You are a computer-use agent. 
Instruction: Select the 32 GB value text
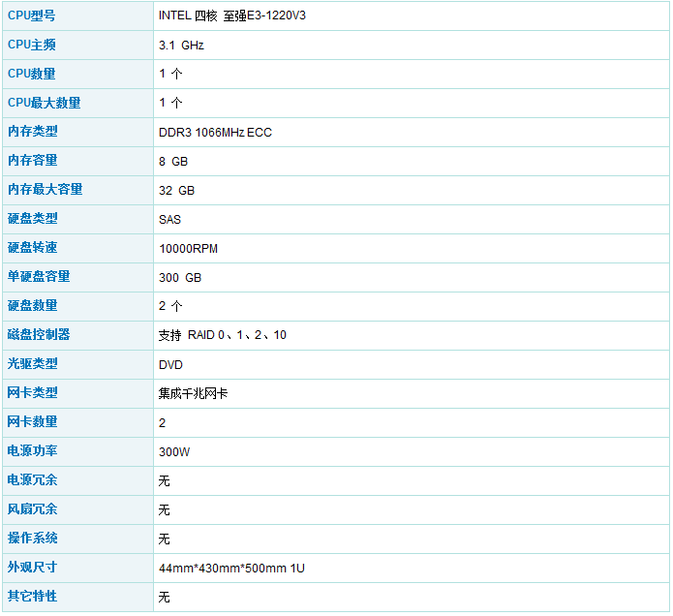[176, 190]
